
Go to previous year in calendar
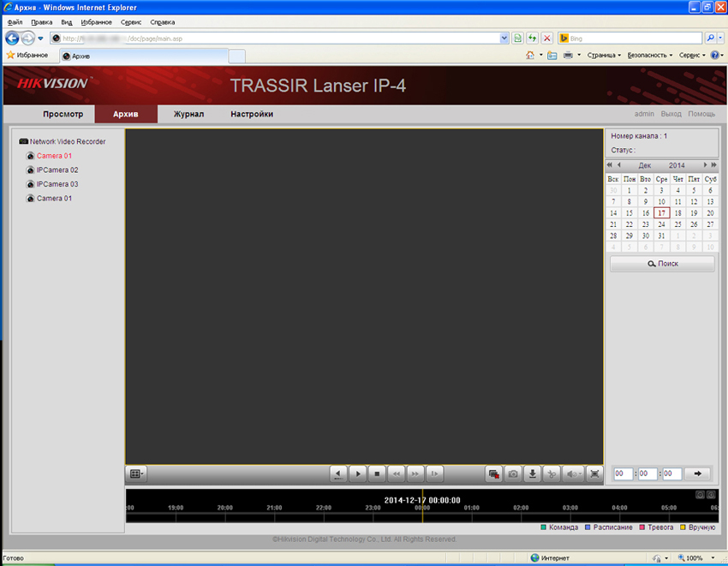click(x=610, y=164)
